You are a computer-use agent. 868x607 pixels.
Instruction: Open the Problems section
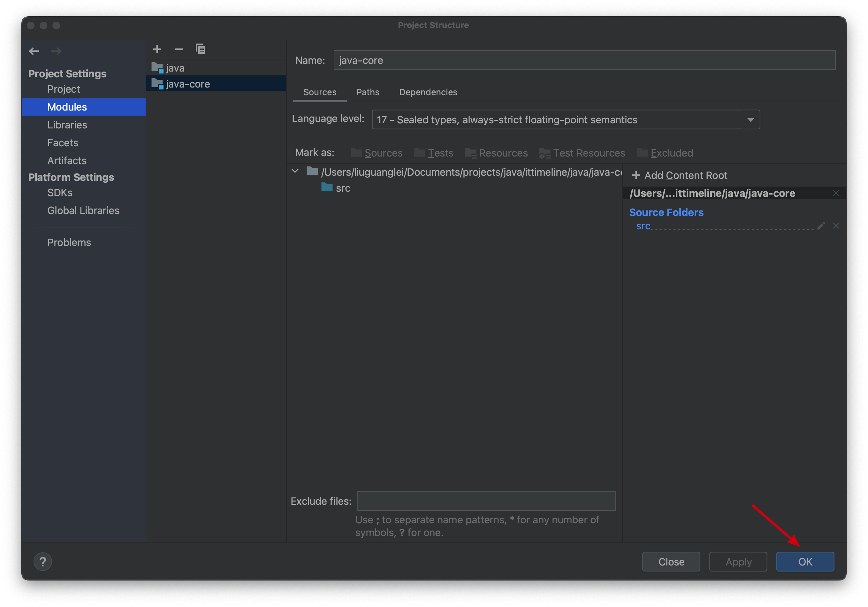[x=69, y=242]
